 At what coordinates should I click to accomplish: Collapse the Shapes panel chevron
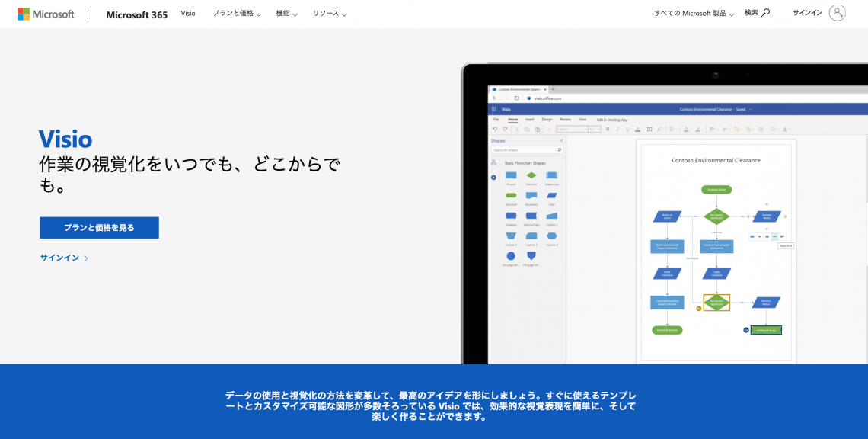pos(561,141)
